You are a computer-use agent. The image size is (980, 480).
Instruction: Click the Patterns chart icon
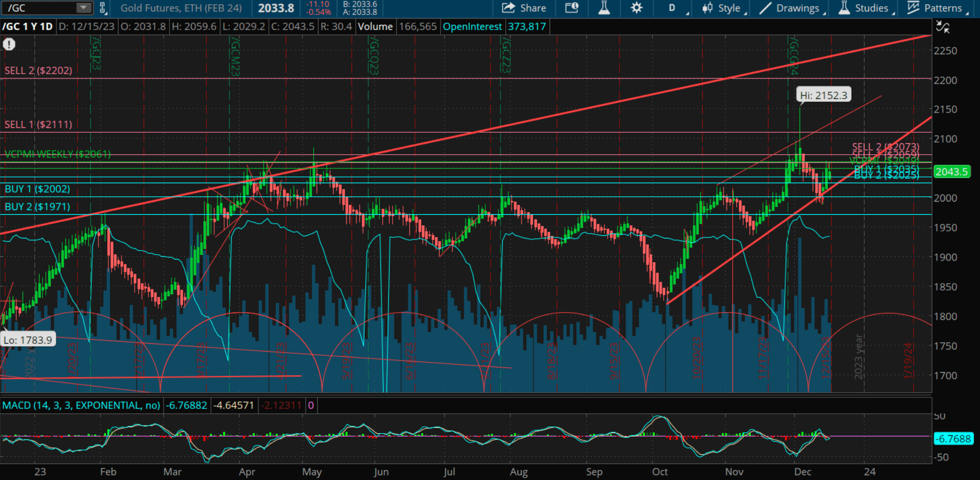(x=913, y=8)
